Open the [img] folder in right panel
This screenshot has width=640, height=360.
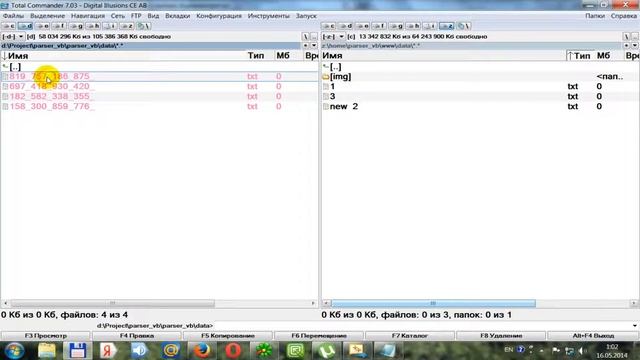click(x=340, y=76)
